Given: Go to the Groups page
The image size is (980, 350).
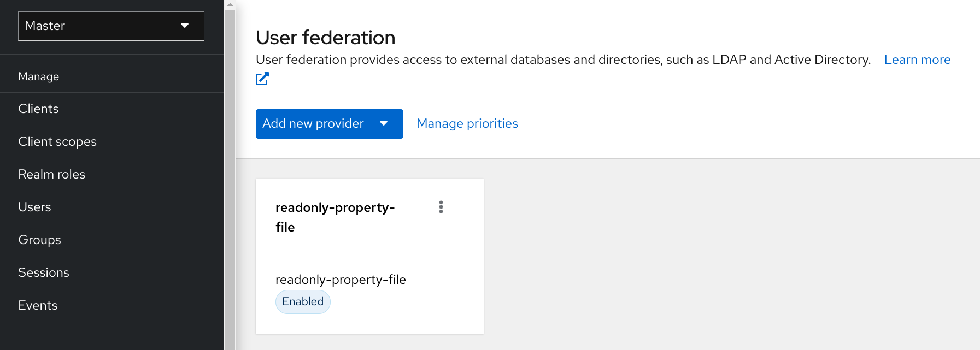Looking at the screenshot, I should (x=39, y=239).
